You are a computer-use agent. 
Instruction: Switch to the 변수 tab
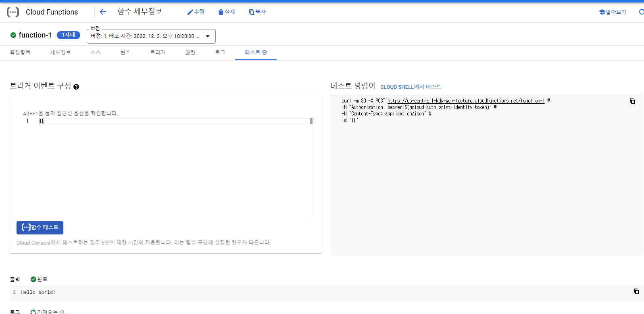(x=125, y=52)
